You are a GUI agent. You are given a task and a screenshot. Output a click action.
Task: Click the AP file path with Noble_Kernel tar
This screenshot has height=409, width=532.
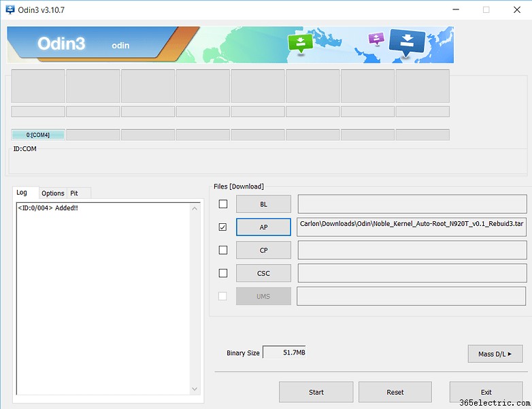click(x=412, y=227)
